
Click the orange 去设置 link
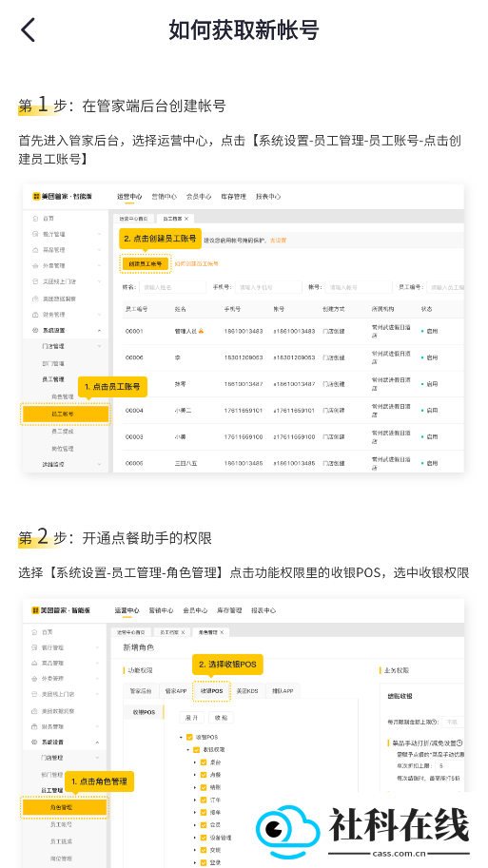pos(278,241)
